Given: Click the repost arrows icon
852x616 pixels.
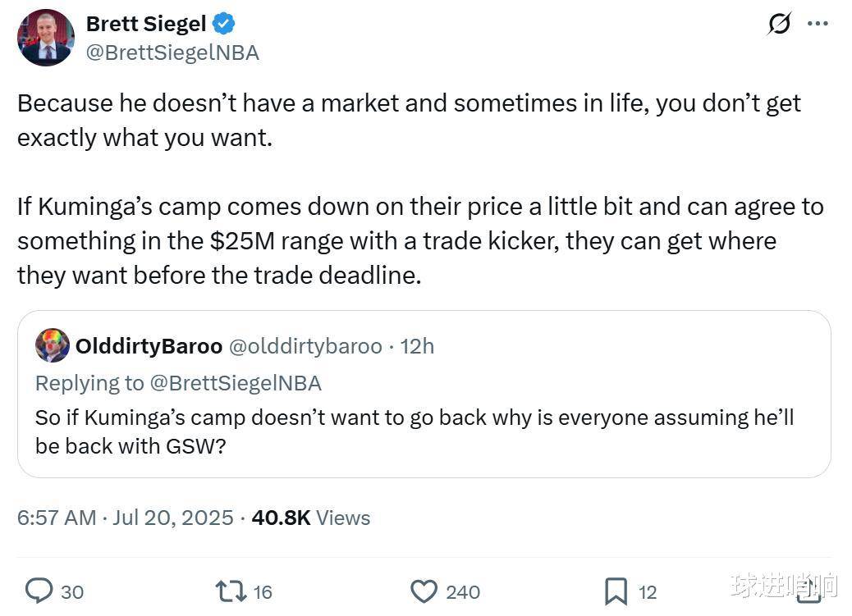Looking at the screenshot, I should [231, 591].
